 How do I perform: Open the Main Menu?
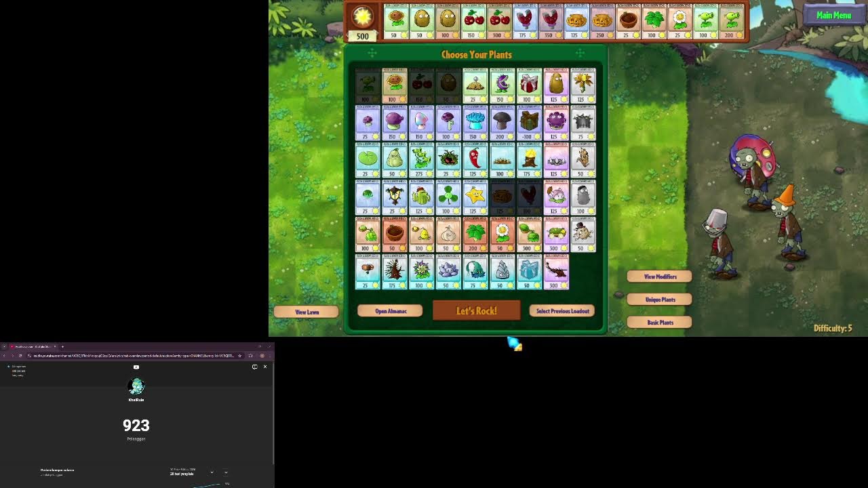(x=833, y=15)
